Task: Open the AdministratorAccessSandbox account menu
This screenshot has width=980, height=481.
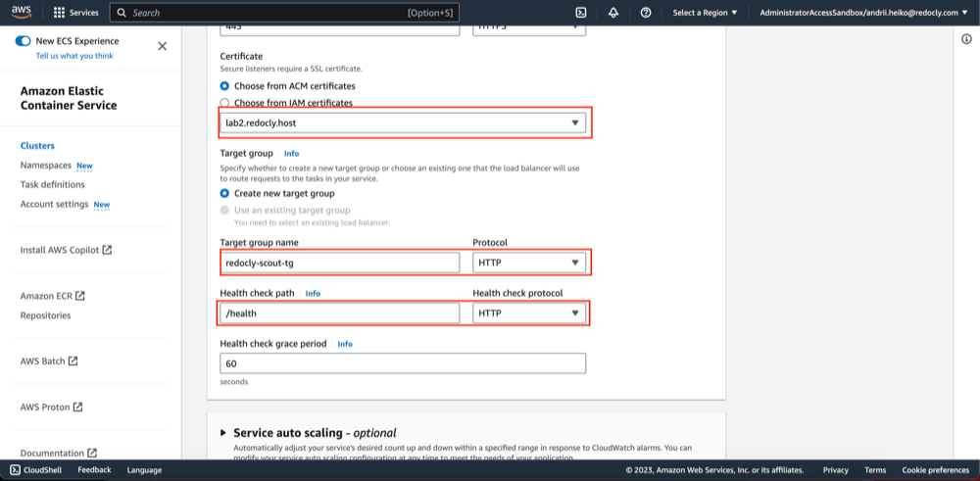Action: point(863,13)
